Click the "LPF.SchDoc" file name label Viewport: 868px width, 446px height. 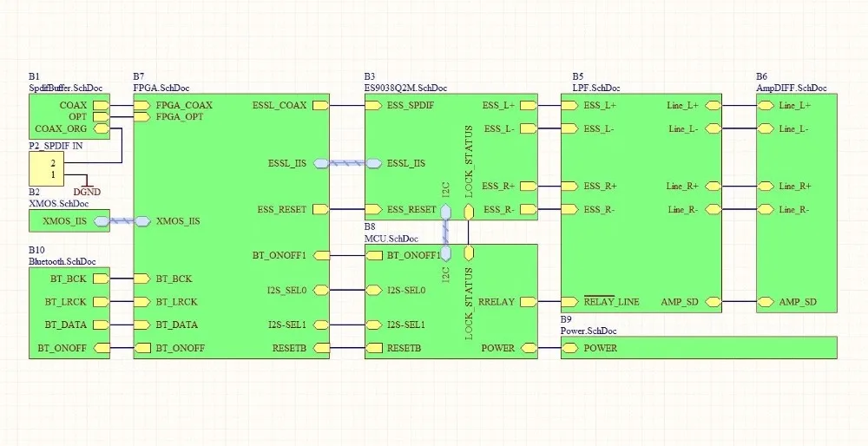596,88
